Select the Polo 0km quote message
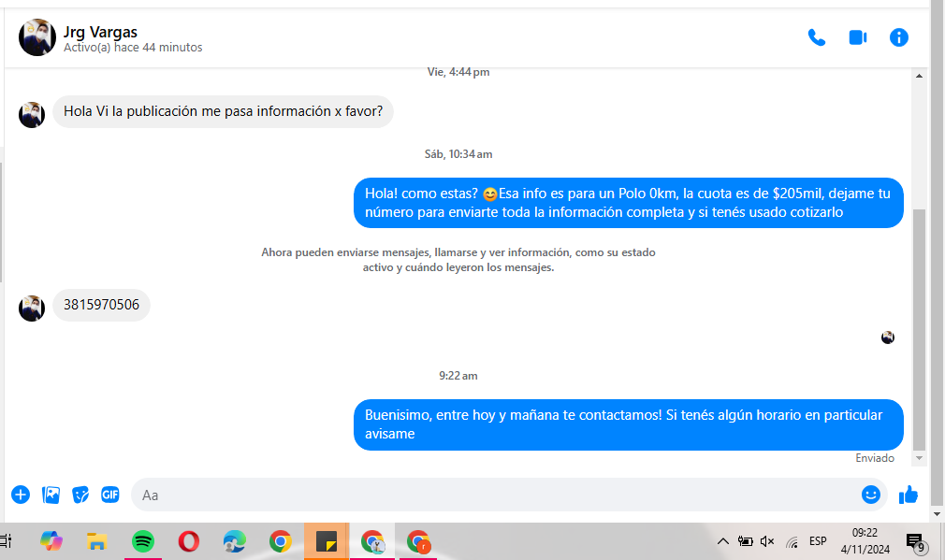Viewport: 945px width, 560px height. (629, 203)
